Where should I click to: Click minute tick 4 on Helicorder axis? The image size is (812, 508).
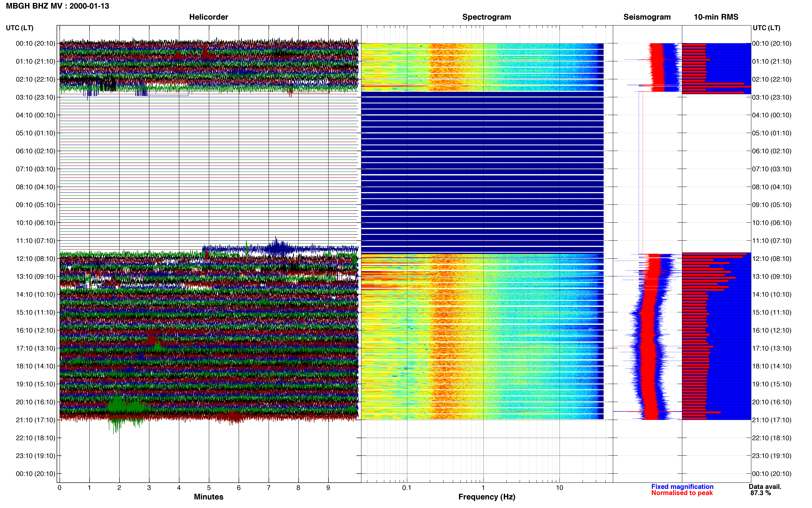179,487
